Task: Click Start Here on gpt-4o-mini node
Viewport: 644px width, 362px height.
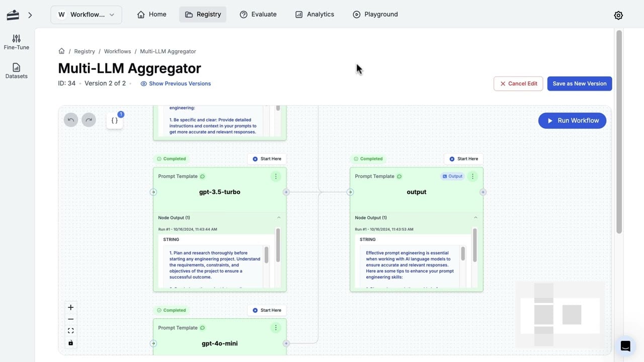Action: pyautogui.click(x=267, y=310)
